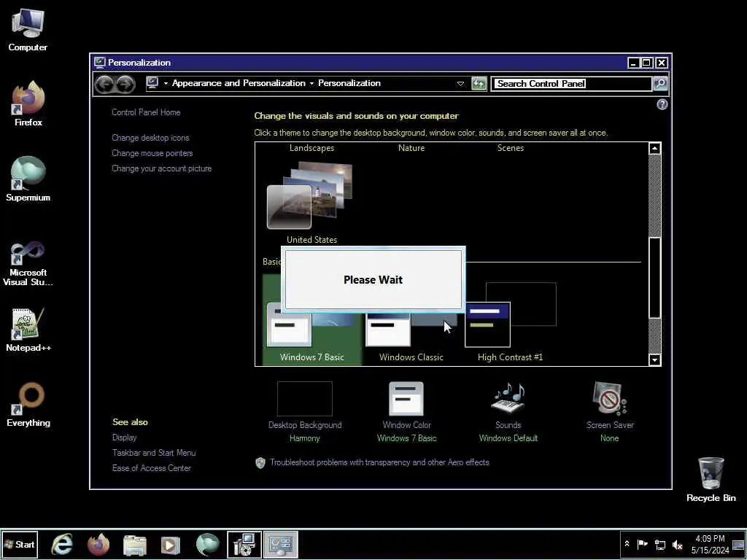Screen dimensions: 747x560
Task: Open Desktop Background Harmony settings
Action: pyautogui.click(x=304, y=412)
